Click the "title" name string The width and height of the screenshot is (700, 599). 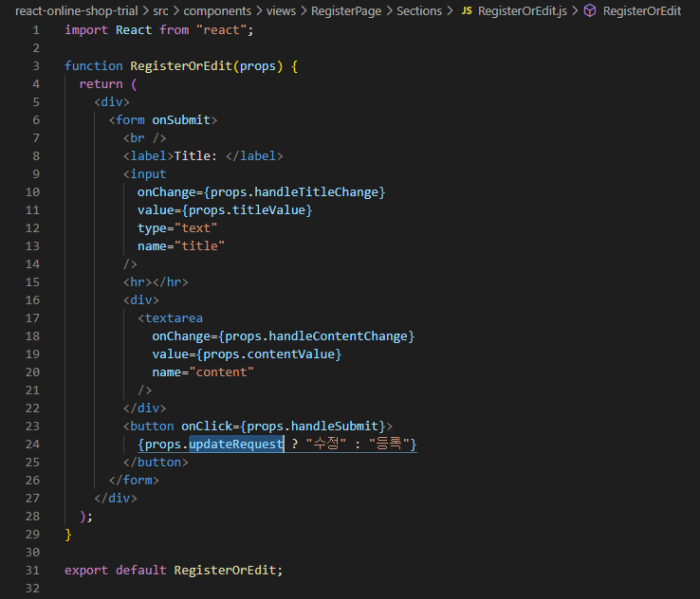click(199, 246)
